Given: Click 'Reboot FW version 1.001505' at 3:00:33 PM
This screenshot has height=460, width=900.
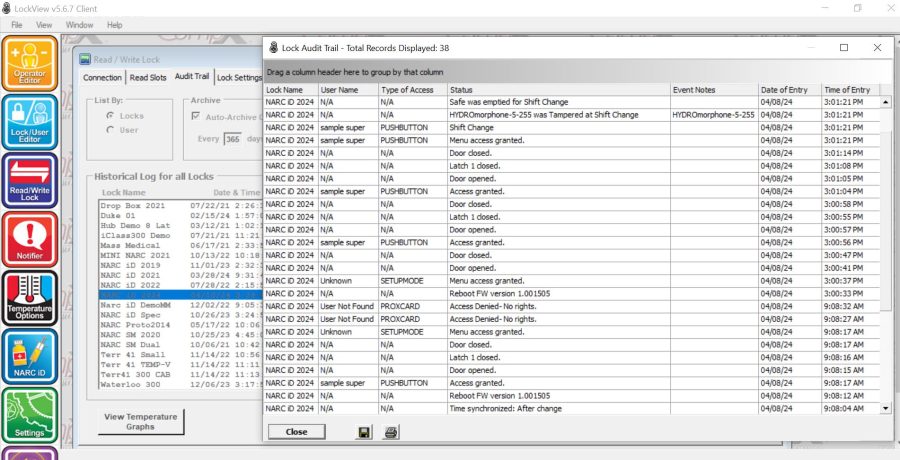Looking at the screenshot, I should pyautogui.click(x=558, y=293).
